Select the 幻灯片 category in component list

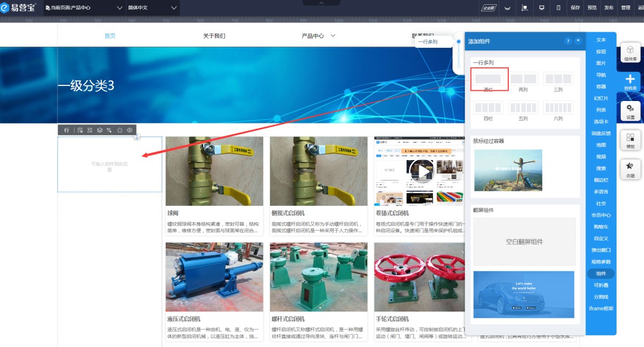pos(601,98)
